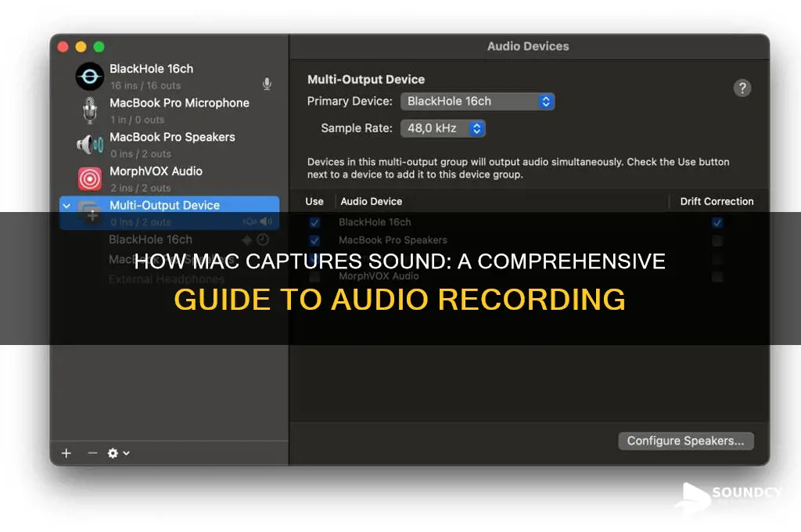
Task: Toggle Drift Correction for MorphVOX Audio
Action: pyautogui.click(x=717, y=276)
